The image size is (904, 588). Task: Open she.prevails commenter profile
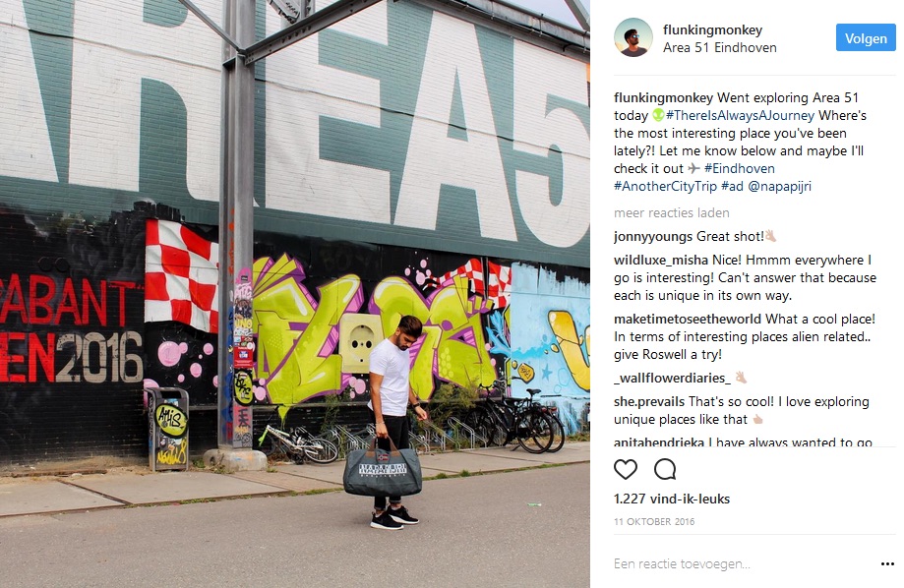click(x=649, y=402)
